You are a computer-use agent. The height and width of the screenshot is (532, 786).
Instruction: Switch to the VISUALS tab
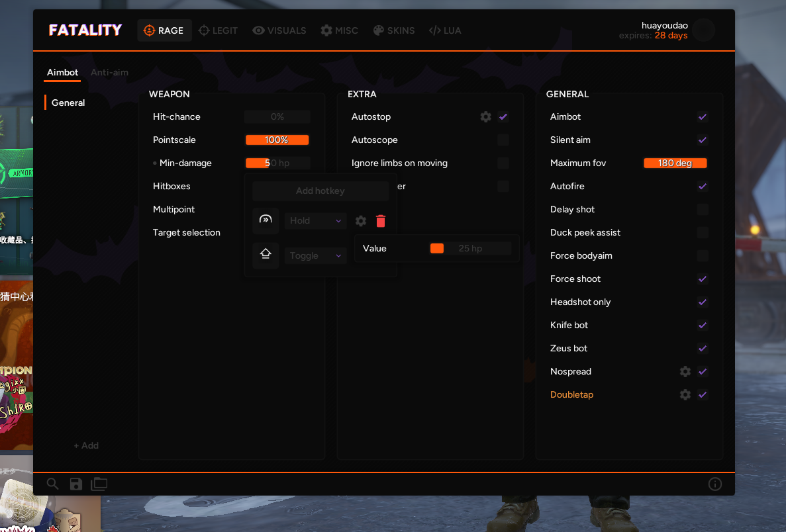(279, 30)
